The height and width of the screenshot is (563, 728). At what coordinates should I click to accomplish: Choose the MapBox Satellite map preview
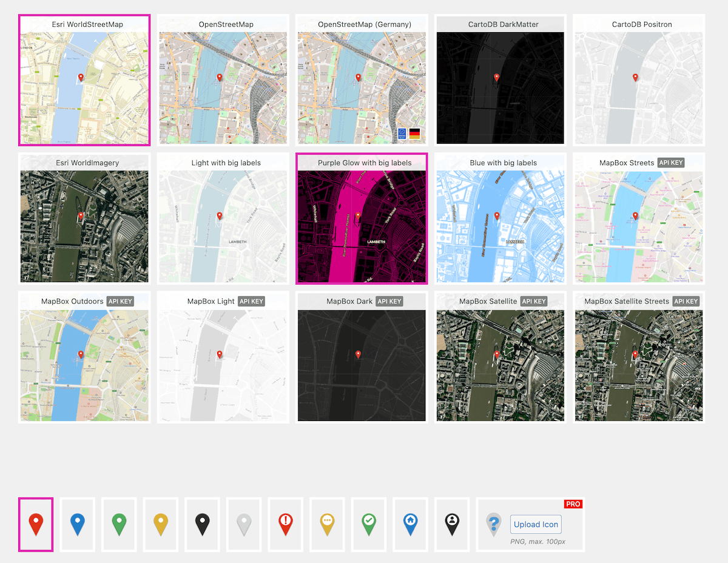pyautogui.click(x=500, y=357)
